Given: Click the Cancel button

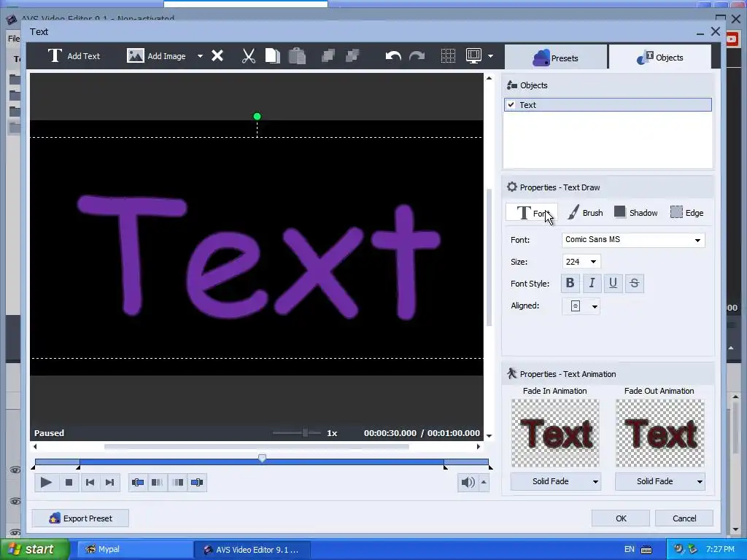Looking at the screenshot, I should point(684,518).
